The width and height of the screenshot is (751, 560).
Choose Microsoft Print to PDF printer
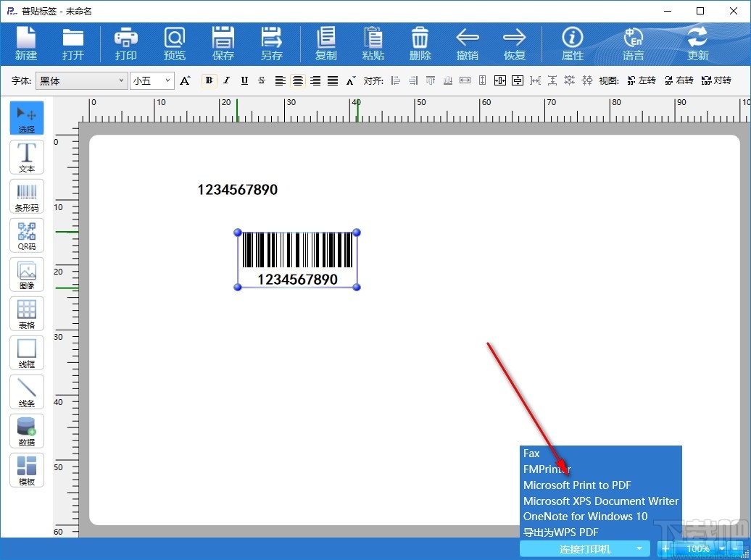(601, 485)
